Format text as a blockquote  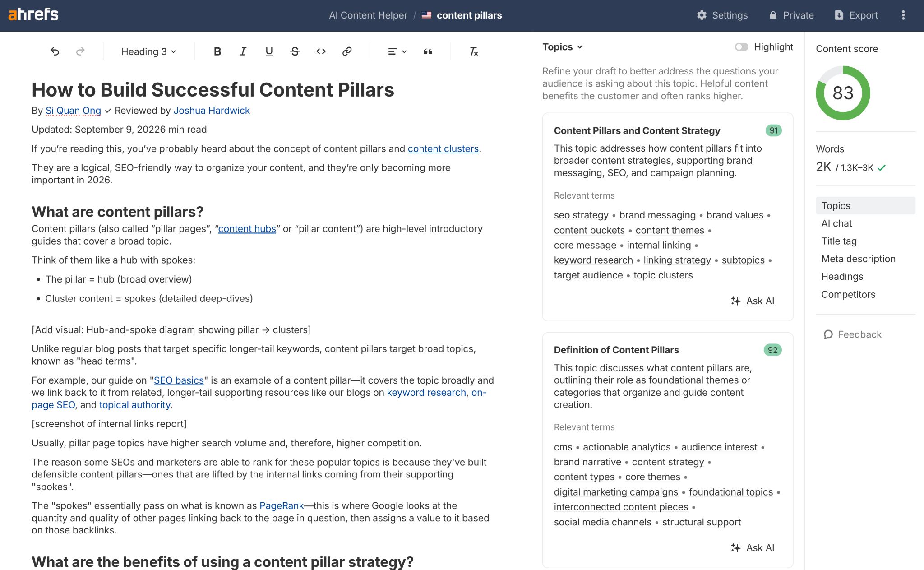[x=428, y=51]
